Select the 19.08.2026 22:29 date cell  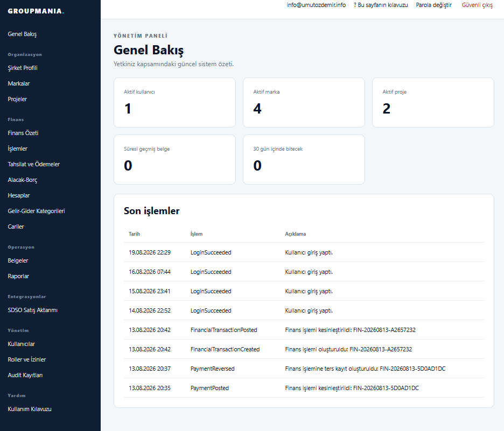tap(150, 252)
